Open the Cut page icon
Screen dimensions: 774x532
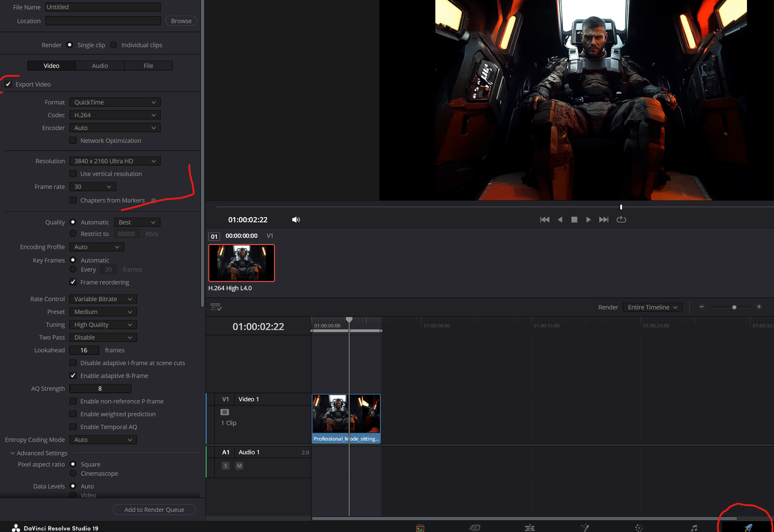tap(474, 528)
